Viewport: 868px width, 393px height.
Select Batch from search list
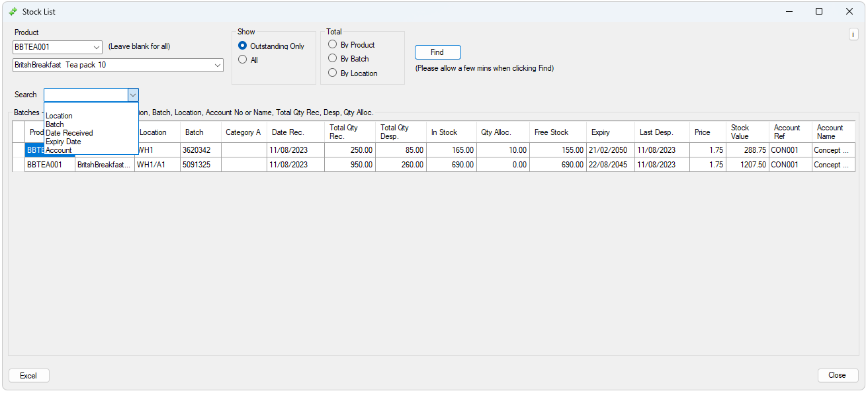(55, 124)
